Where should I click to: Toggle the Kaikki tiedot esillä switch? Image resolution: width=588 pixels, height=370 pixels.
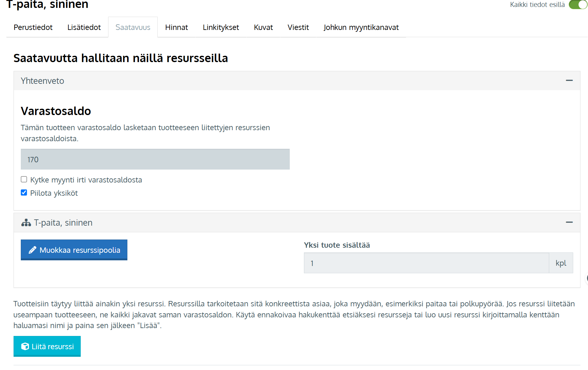point(578,5)
